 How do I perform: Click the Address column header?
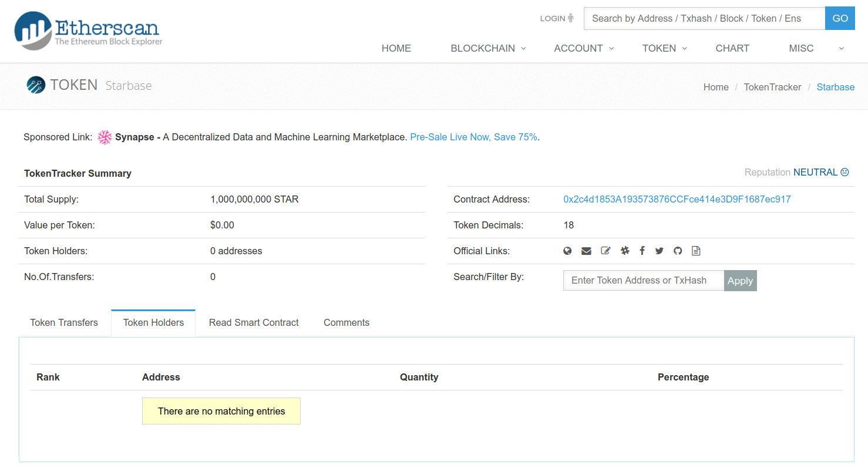[x=161, y=377]
